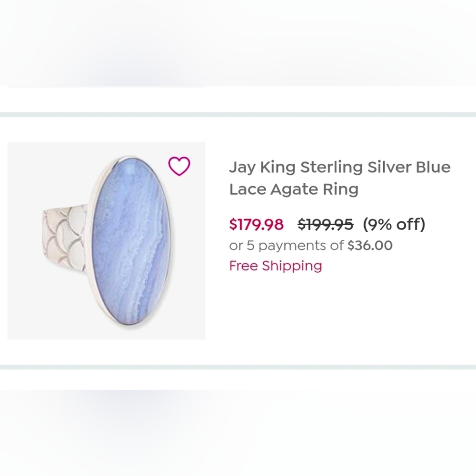Open the Jay King Sterling Silver ring listing
The image size is (476, 476).
click(x=340, y=178)
